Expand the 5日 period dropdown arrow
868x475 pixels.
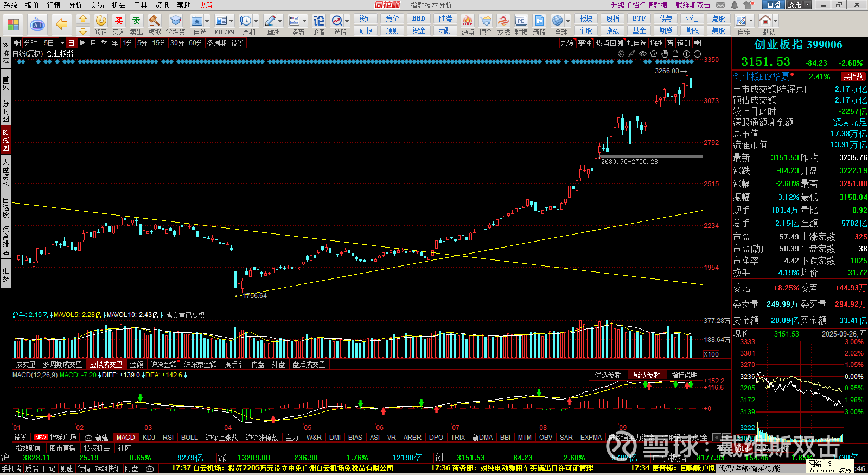[x=62, y=43]
